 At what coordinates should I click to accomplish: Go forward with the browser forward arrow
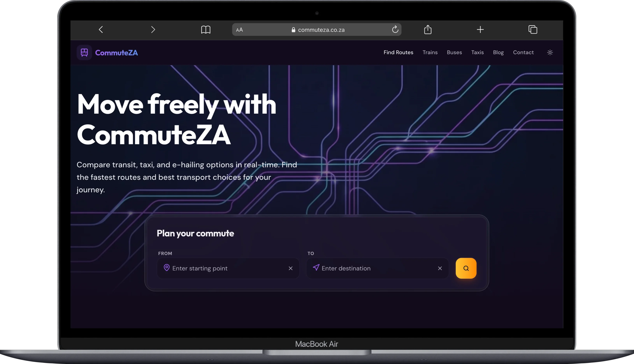(x=153, y=30)
